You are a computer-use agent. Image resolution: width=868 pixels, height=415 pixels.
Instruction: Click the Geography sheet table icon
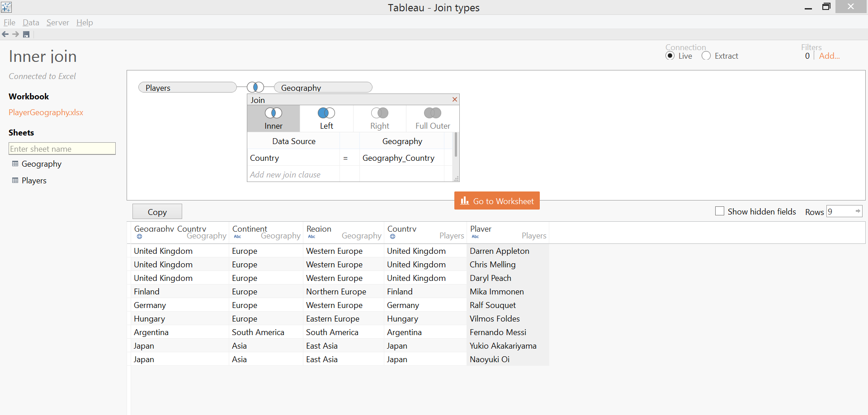click(x=15, y=163)
